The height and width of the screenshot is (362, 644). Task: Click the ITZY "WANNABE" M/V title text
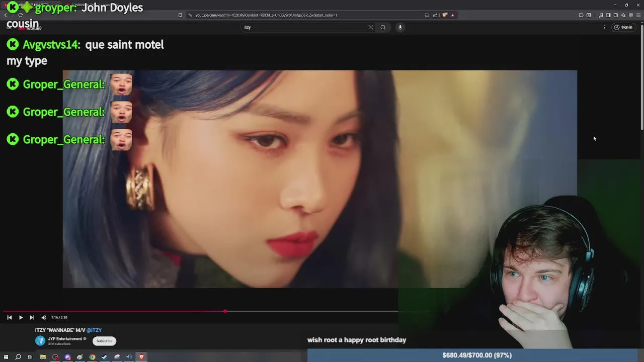[x=60, y=330]
